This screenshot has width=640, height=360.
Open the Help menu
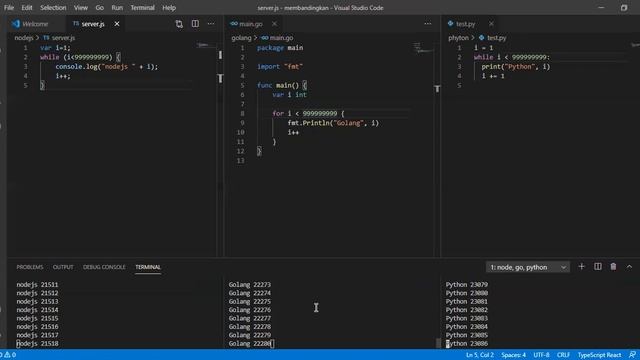tap(169, 8)
